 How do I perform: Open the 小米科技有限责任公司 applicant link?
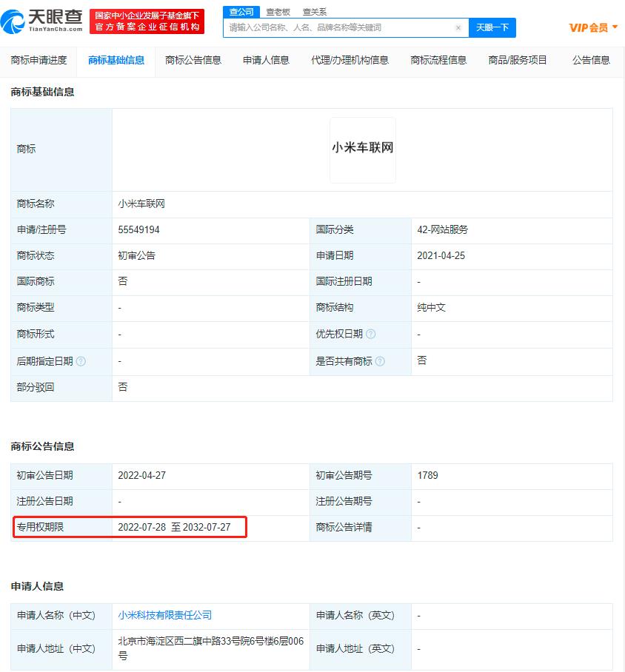(165, 615)
